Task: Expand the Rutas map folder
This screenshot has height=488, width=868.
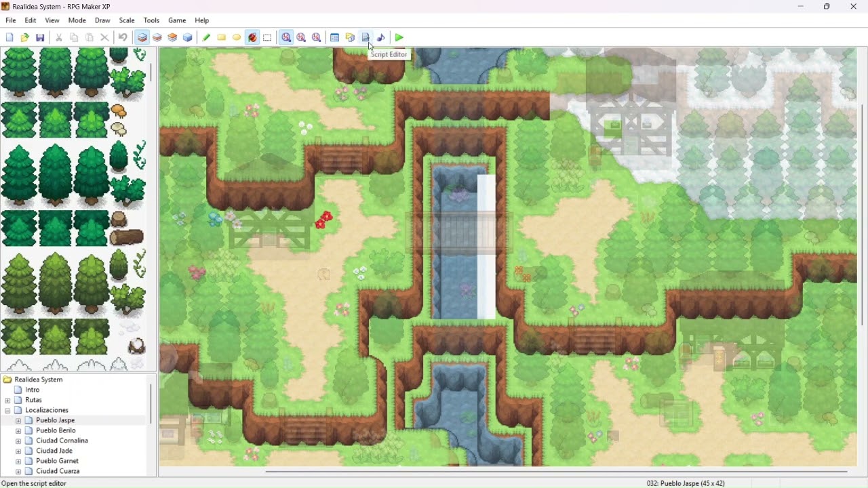Action: point(7,400)
